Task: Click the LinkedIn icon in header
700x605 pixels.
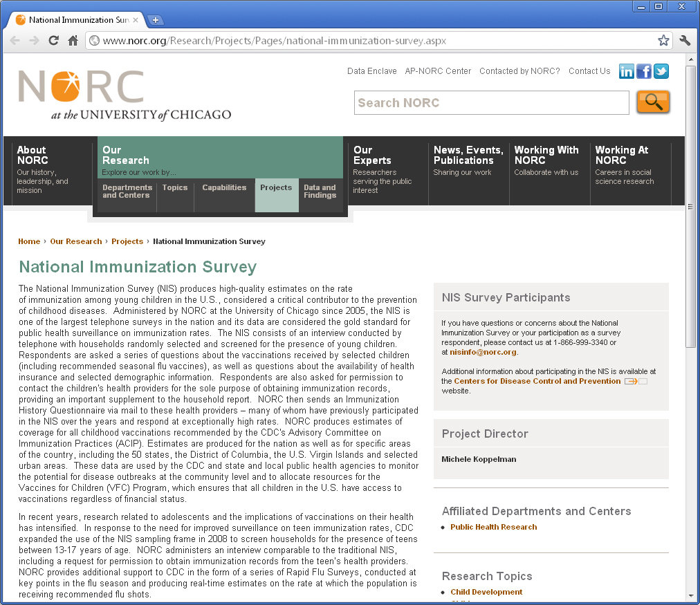Action: [627, 71]
